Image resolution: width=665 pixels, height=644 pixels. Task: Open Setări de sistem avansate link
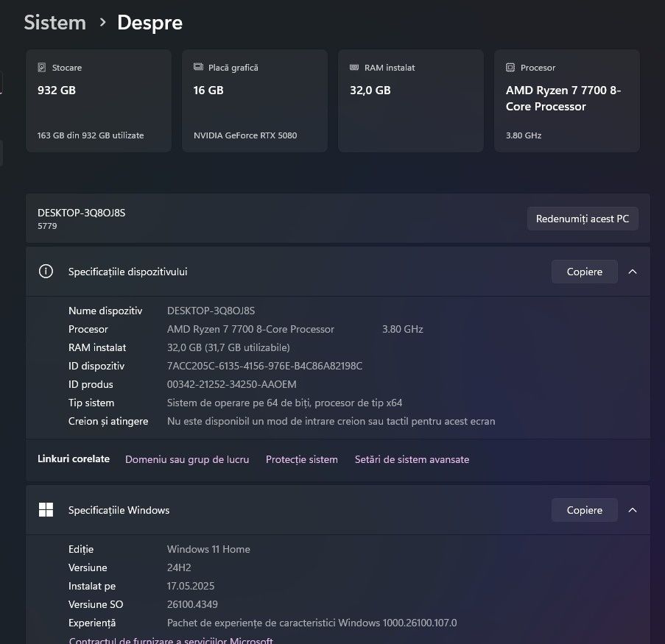412,459
